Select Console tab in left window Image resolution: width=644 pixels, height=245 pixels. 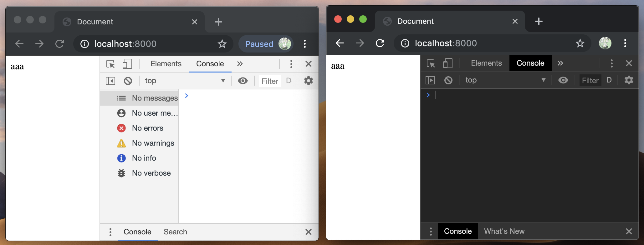(x=210, y=64)
